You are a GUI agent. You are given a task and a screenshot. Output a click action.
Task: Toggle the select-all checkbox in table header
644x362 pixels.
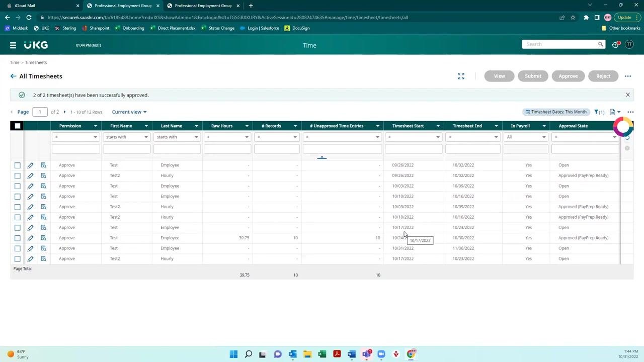[x=18, y=126]
